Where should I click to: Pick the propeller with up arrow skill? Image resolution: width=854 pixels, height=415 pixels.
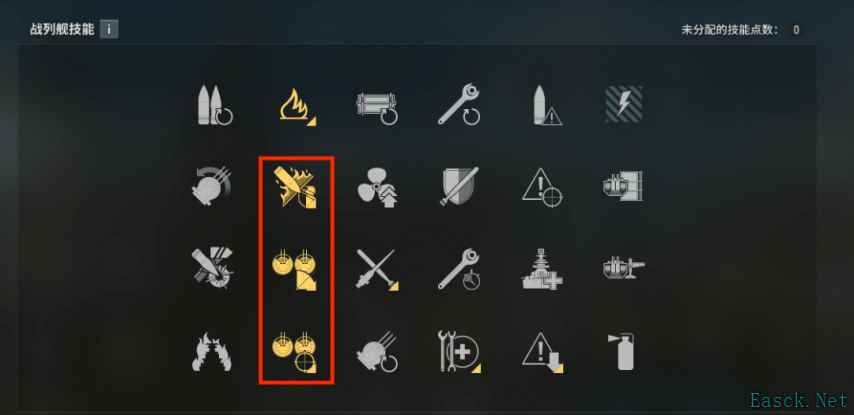(x=377, y=188)
